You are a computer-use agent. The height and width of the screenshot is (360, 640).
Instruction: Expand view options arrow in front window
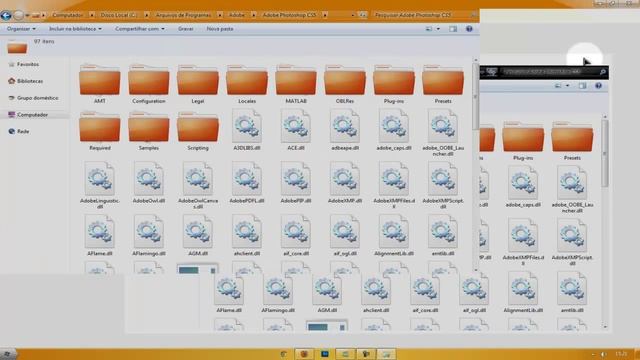438,29
